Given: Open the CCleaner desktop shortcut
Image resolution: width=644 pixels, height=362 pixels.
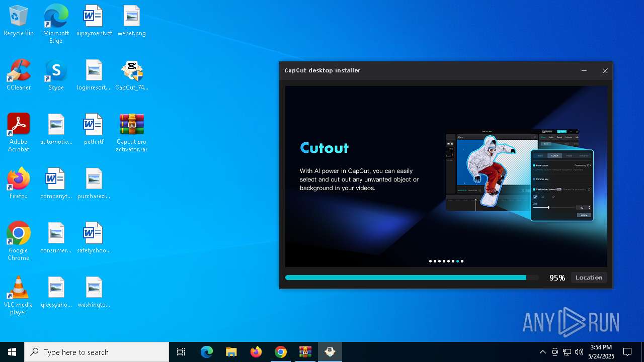Looking at the screenshot, I should click(19, 75).
